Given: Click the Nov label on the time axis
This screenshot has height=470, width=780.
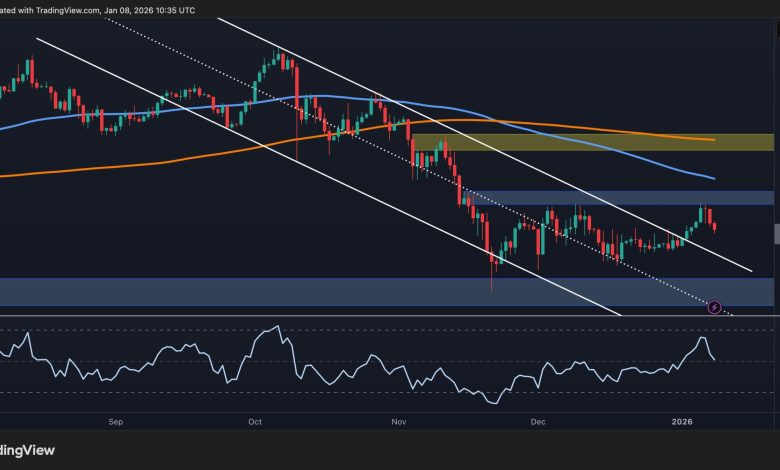Looking at the screenshot, I should 399,423.
